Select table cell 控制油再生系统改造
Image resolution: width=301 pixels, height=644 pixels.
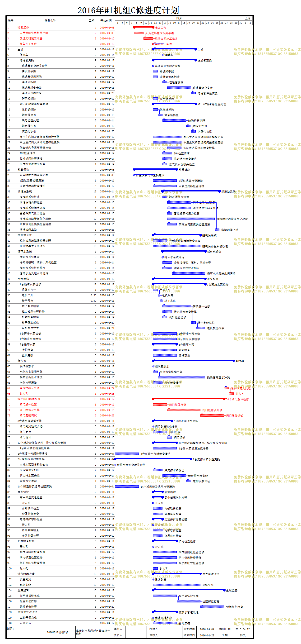pos(32,246)
